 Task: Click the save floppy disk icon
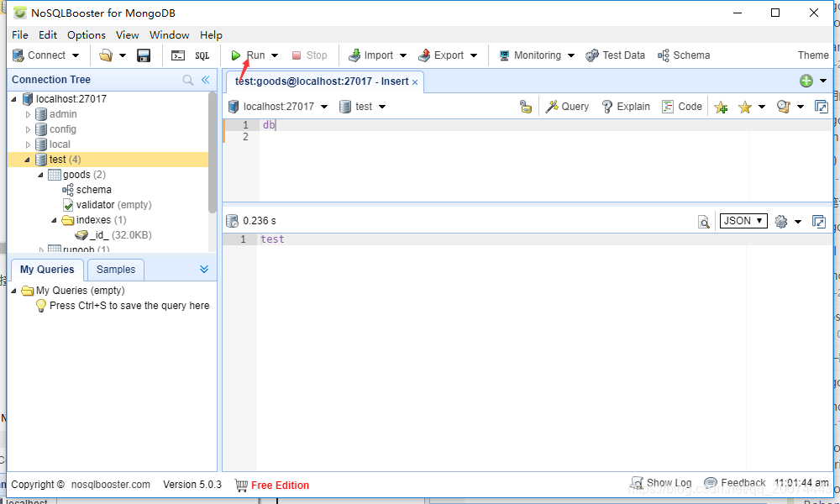tap(144, 55)
